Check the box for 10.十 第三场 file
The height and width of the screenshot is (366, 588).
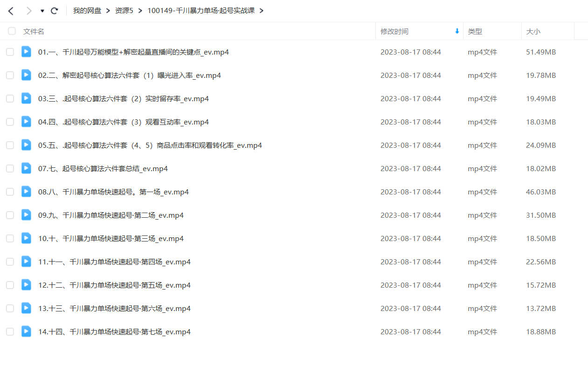click(10, 238)
